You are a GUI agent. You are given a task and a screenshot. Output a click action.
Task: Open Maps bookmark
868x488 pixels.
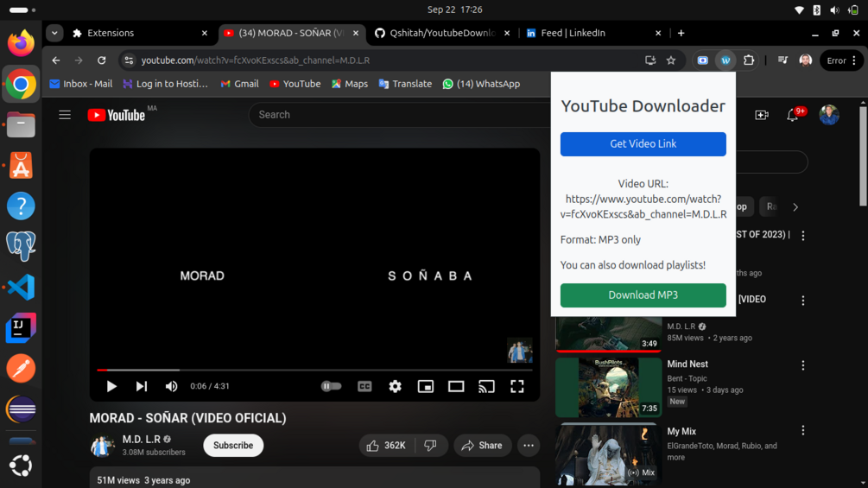[x=349, y=84]
